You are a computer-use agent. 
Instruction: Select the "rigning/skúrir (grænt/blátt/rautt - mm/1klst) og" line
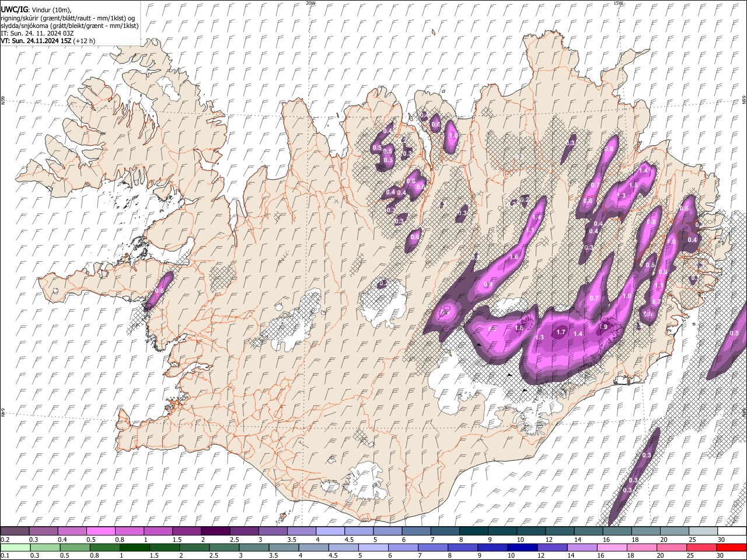(x=68, y=18)
